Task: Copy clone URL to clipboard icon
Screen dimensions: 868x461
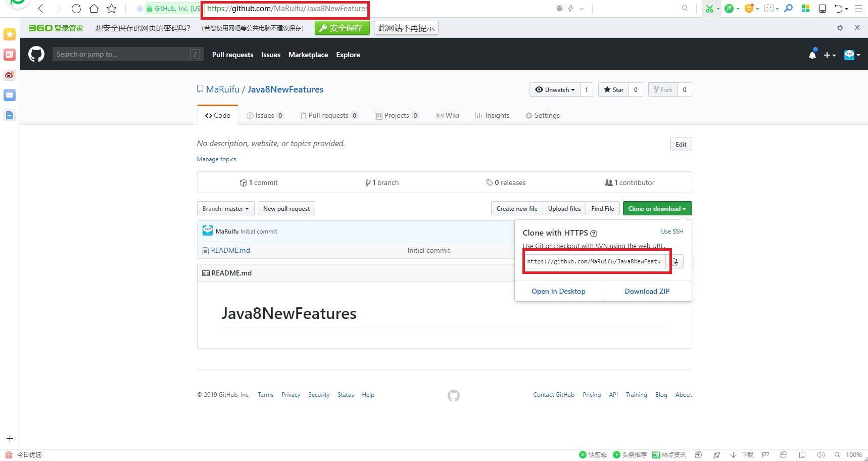Action: point(675,261)
